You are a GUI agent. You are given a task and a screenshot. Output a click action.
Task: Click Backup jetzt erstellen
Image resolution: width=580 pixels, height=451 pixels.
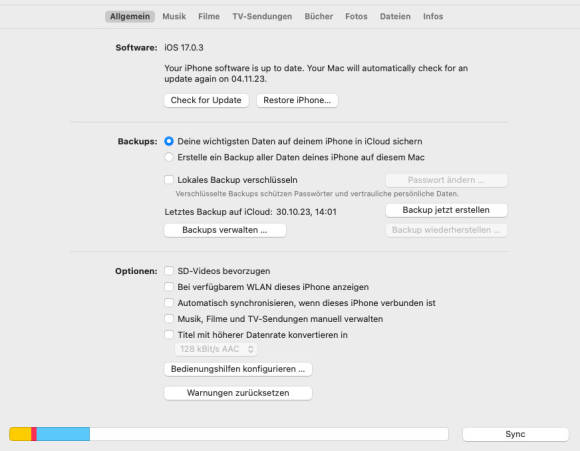446,210
